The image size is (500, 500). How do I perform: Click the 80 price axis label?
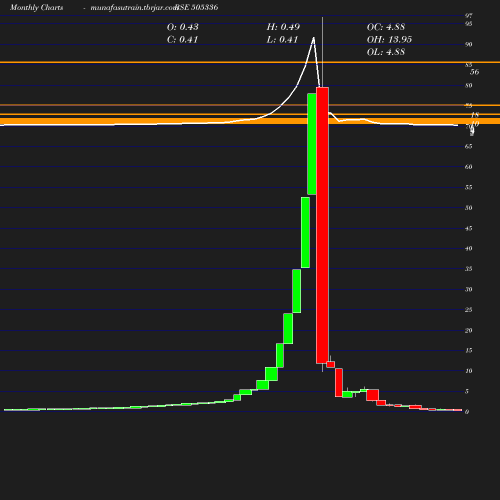[469, 85]
